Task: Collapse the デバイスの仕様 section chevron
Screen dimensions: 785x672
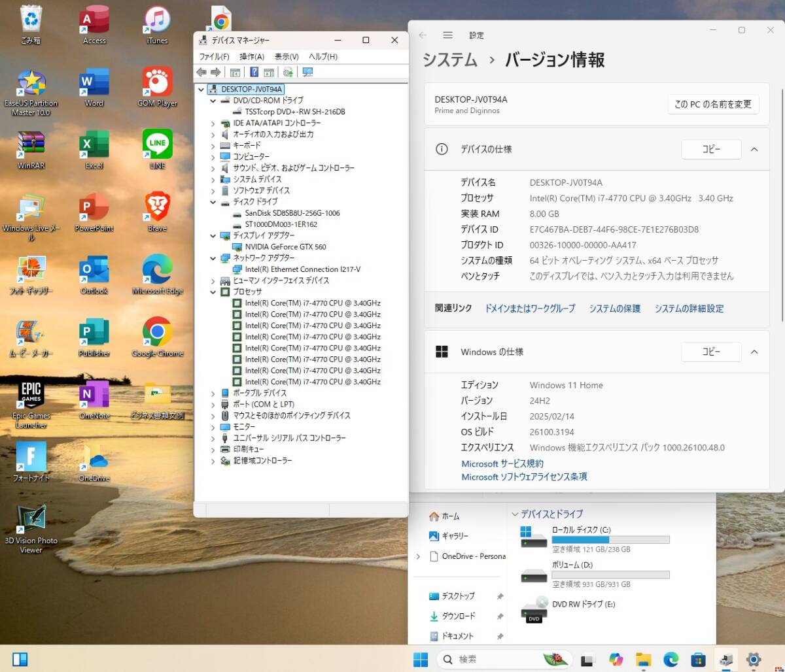Action: click(754, 149)
